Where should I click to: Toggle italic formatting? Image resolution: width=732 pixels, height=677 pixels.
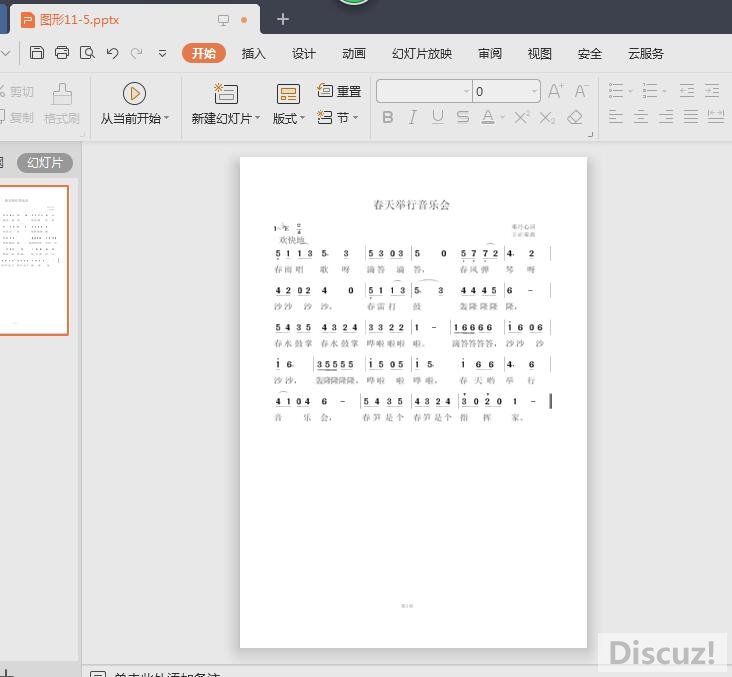point(413,117)
